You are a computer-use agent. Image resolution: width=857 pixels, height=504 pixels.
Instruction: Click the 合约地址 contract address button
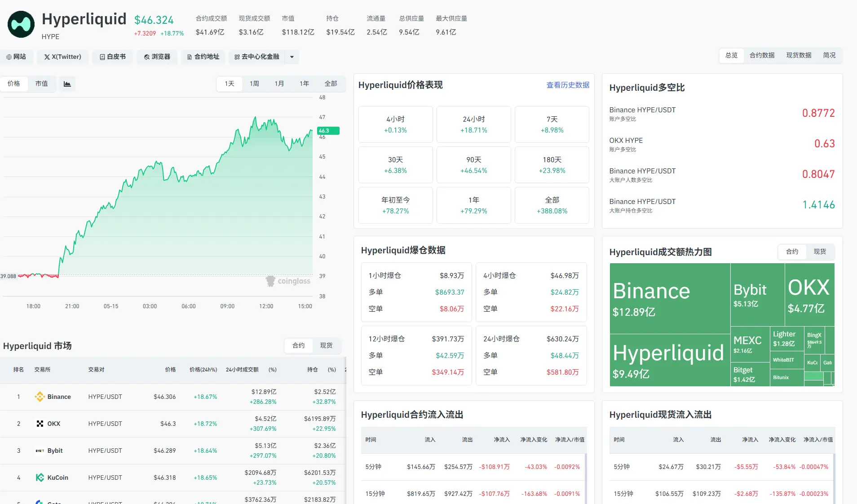[203, 57]
